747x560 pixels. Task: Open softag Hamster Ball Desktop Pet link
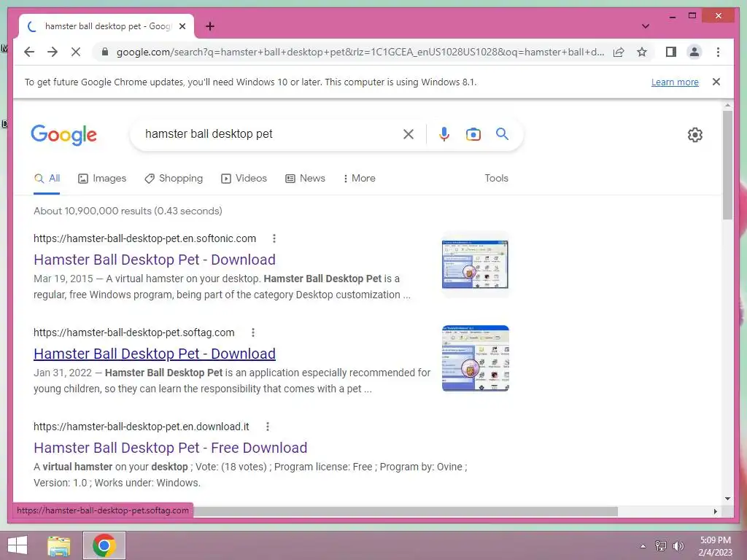[x=155, y=354]
